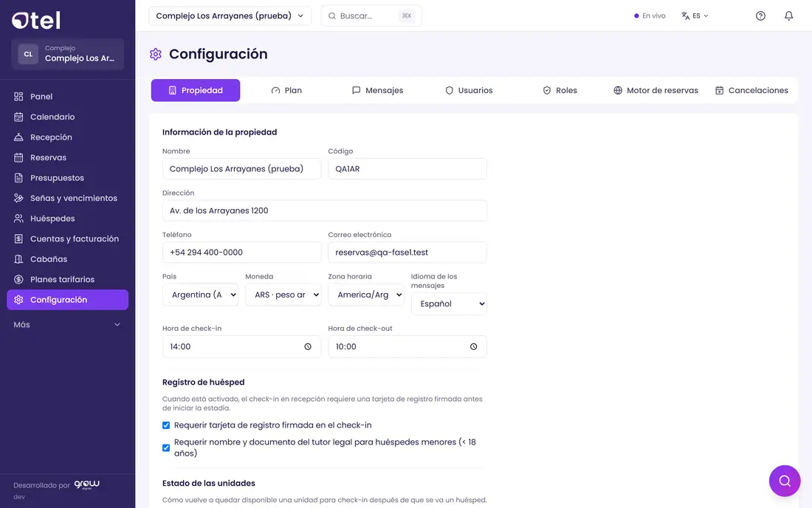Open the property selector dropdown at top

pos(230,16)
